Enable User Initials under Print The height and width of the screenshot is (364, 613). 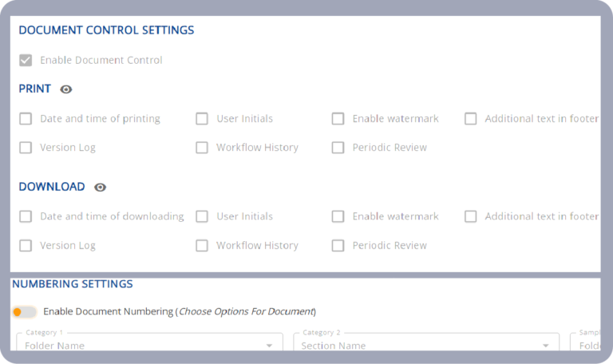202,119
